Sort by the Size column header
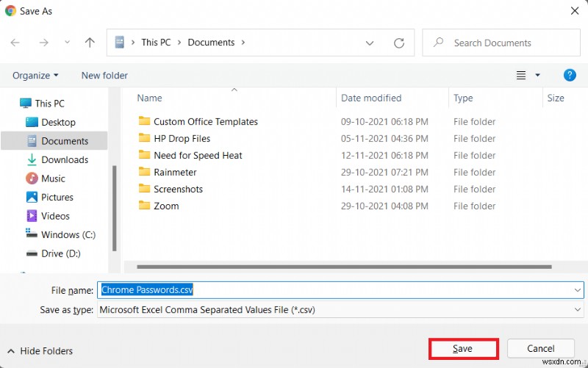The image size is (588, 368). click(556, 98)
